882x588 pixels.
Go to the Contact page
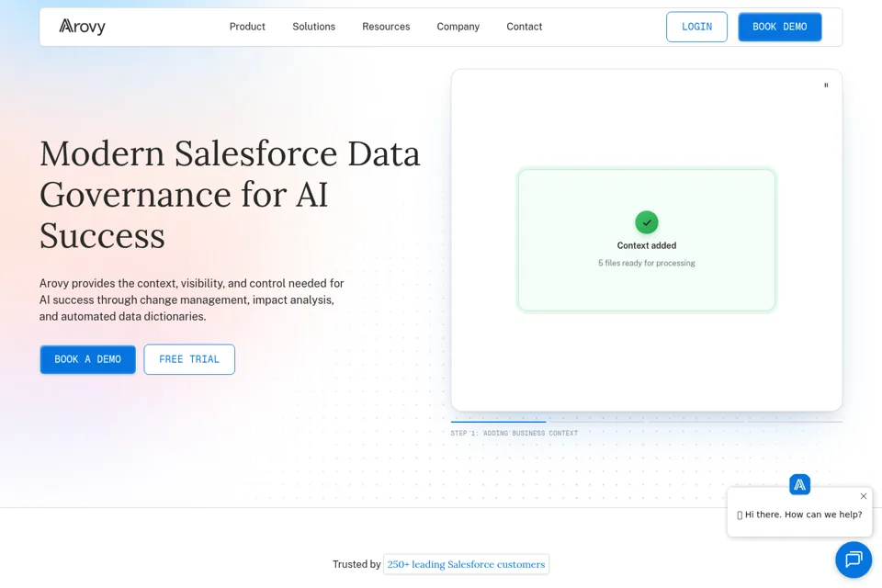[524, 27]
